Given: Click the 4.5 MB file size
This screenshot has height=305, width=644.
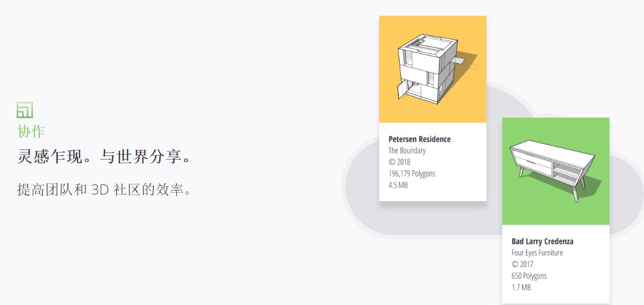Looking at the screenshot, I should (x=398, y=185).
